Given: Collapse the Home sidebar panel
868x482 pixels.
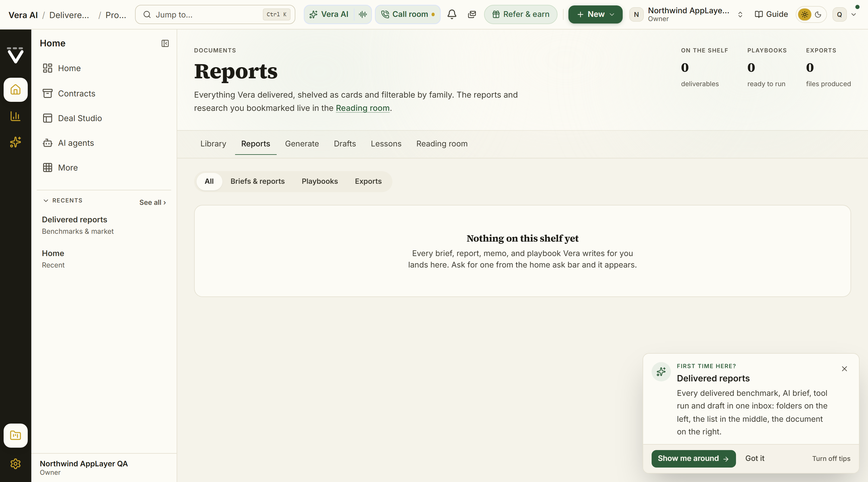Looking at the screenshot, I should point(165,43).
